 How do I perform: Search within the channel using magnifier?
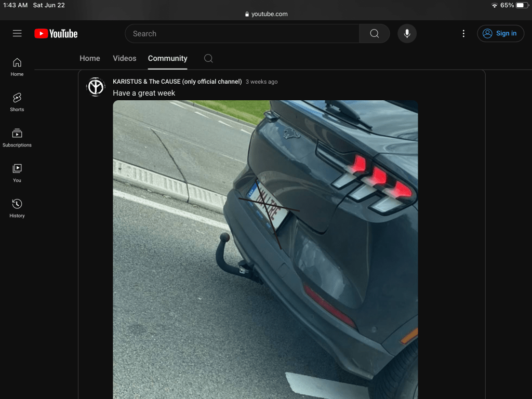tap(208, 58)
